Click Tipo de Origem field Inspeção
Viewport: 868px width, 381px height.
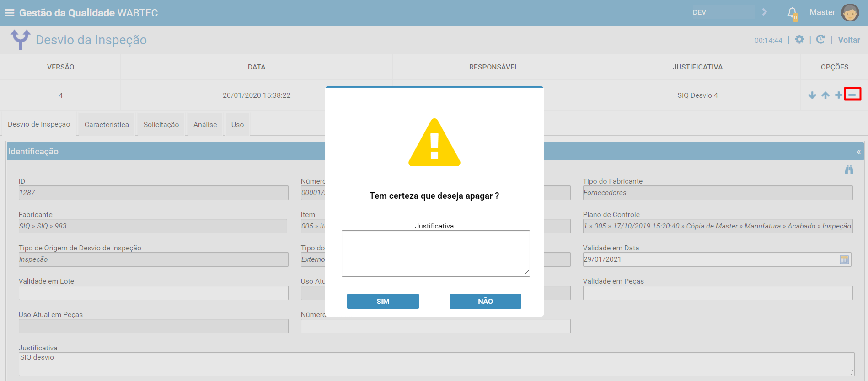154,259
